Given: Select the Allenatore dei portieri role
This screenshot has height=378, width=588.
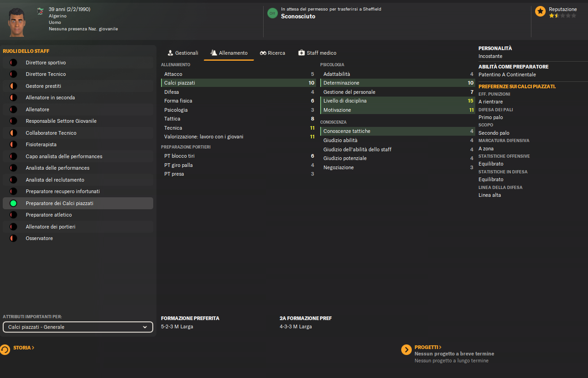Looking at the screenshot, I should [51, 227].
